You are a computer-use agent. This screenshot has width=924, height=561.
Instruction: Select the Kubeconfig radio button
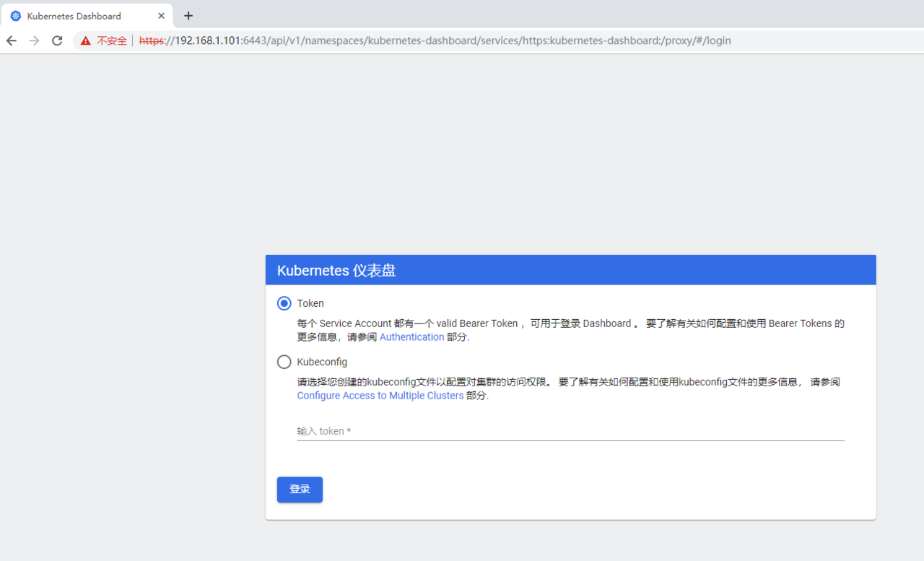pyautogui.click(x=284, y=362)
